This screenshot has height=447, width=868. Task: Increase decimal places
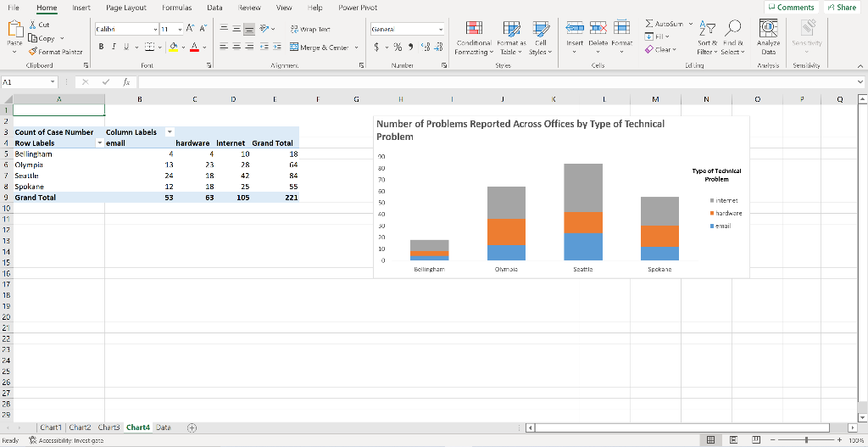426,47
